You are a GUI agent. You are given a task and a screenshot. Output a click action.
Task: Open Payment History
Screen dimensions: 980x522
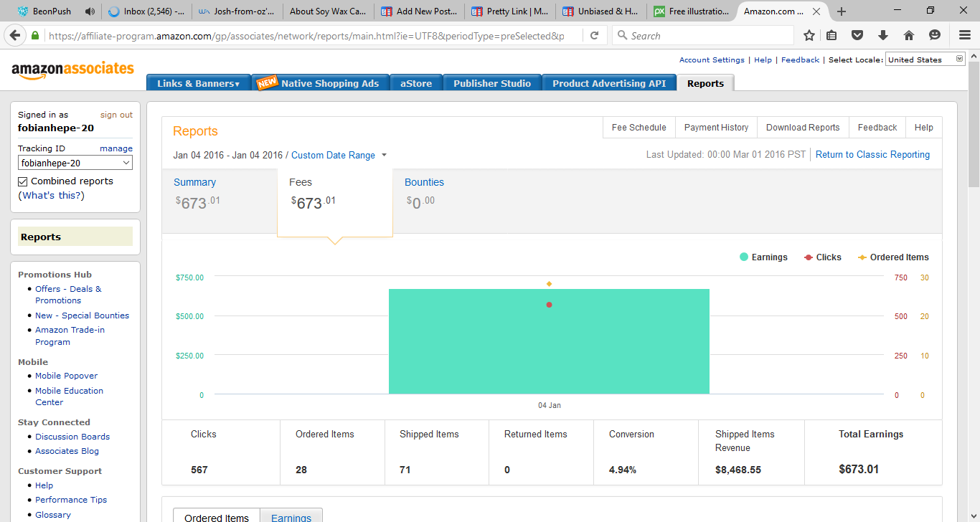(716, 128)
